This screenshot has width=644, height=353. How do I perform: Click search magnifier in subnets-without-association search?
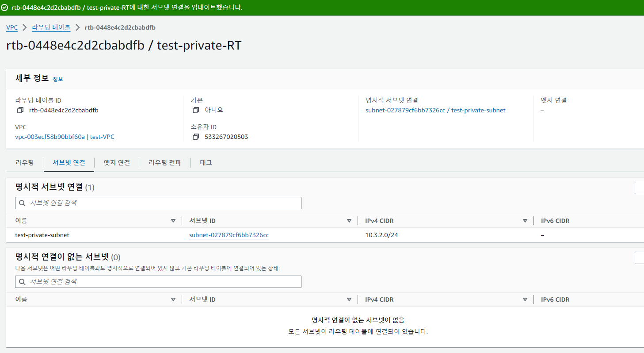[x=22, y=282]
